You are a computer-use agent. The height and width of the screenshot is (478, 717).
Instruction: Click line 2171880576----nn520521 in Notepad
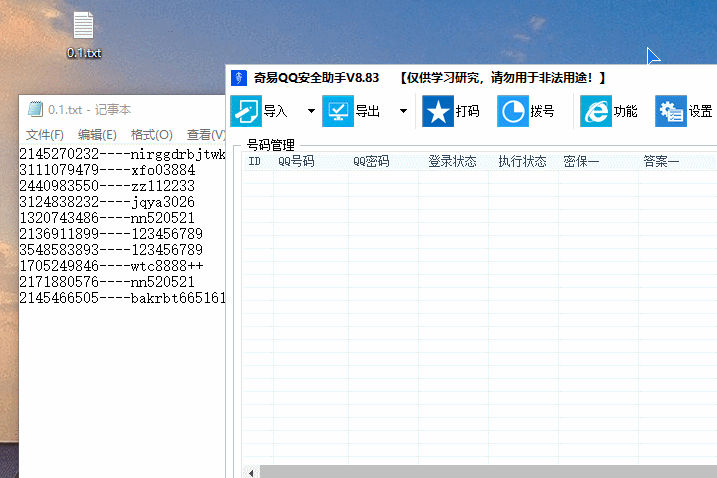pyautogui.click(x=107, y=282)
